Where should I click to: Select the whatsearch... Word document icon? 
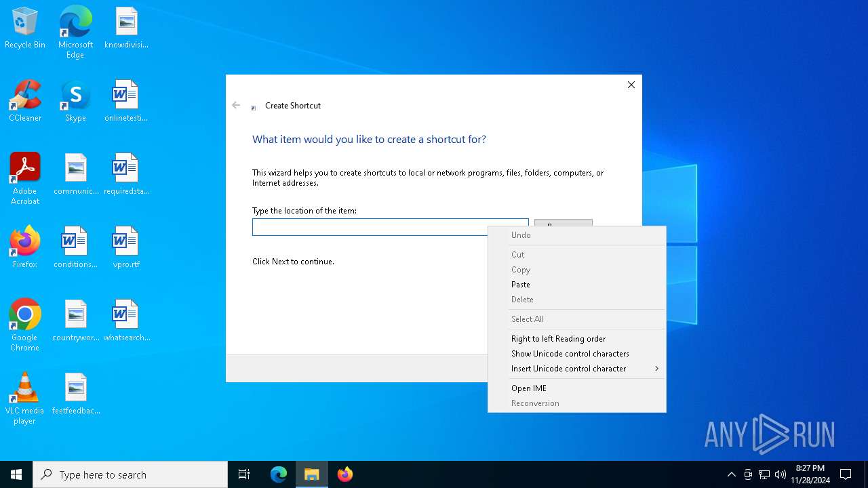point(126,321)
